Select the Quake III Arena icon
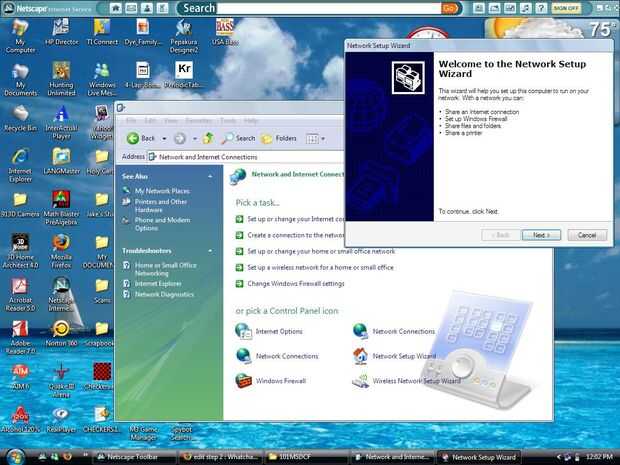The image size is (620, 465). [61, 380]
